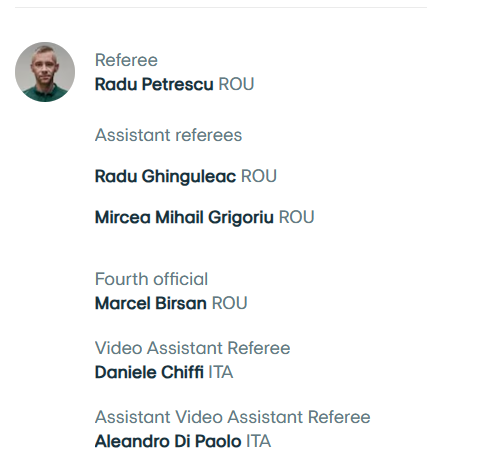Click the horizontal divider line above the officials

pos(221,7)
